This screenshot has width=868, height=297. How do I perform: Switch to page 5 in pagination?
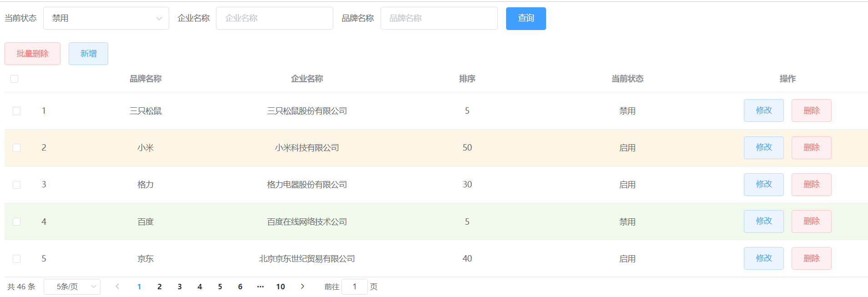(220, 287)
